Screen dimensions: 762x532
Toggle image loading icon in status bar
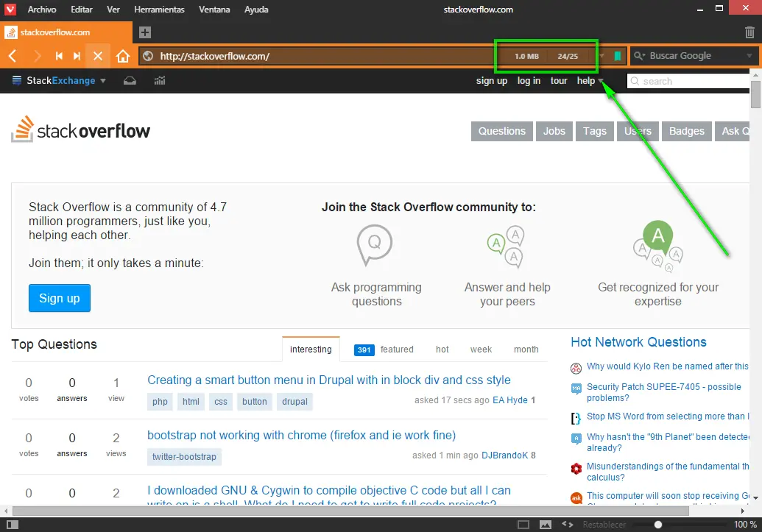(x=546, y=525)
